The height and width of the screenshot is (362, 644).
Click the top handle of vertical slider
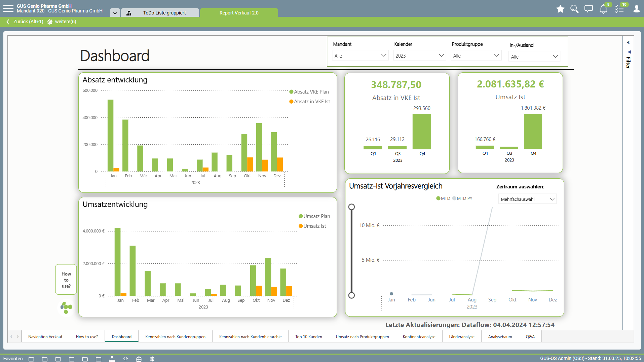pyautogui.click(x=351, y=207)
